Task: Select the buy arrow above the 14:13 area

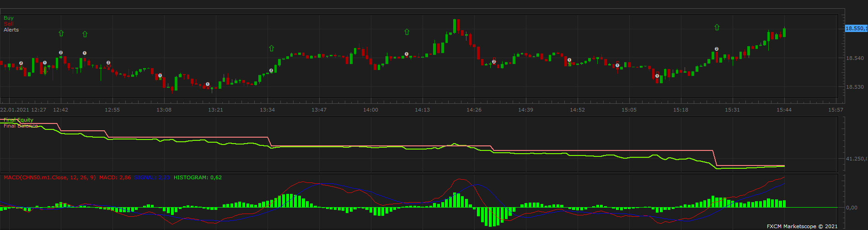Action: 407,32
